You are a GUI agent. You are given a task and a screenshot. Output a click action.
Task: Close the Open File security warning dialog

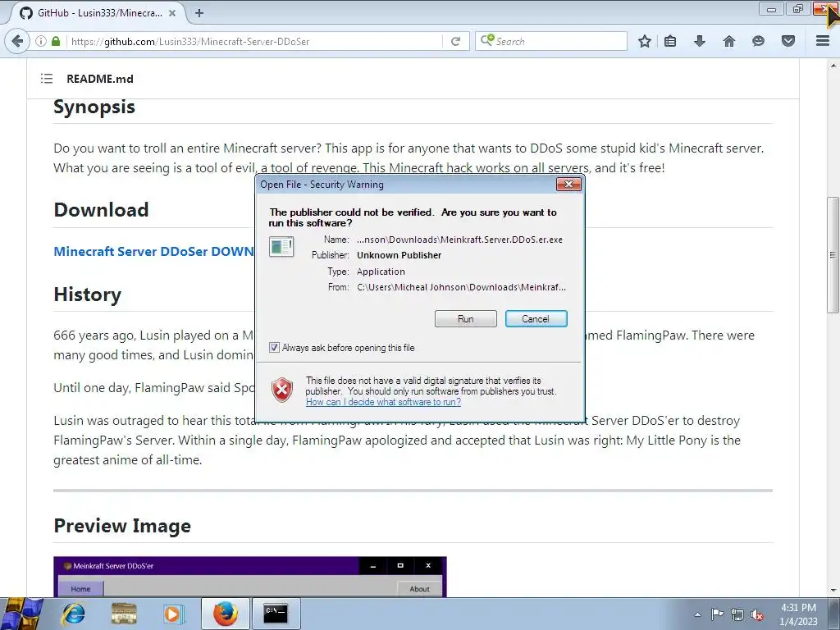[568, 185]
